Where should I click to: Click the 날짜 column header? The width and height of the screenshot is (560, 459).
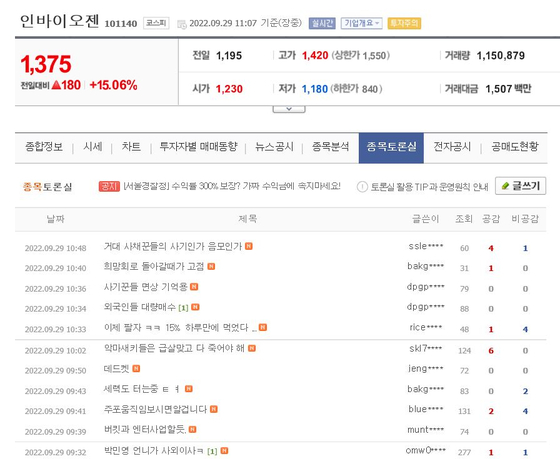click(x=55, y=219)
